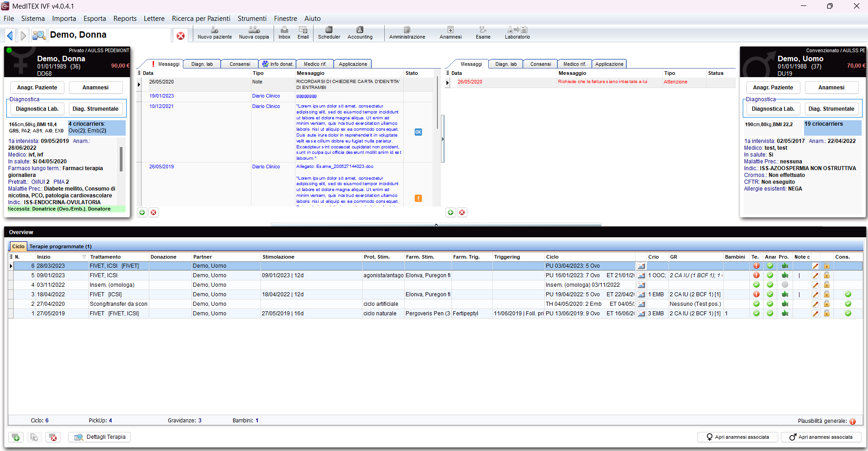Open the Scheduler from the toolbar
868x451 pixels.
coord(329,33)
